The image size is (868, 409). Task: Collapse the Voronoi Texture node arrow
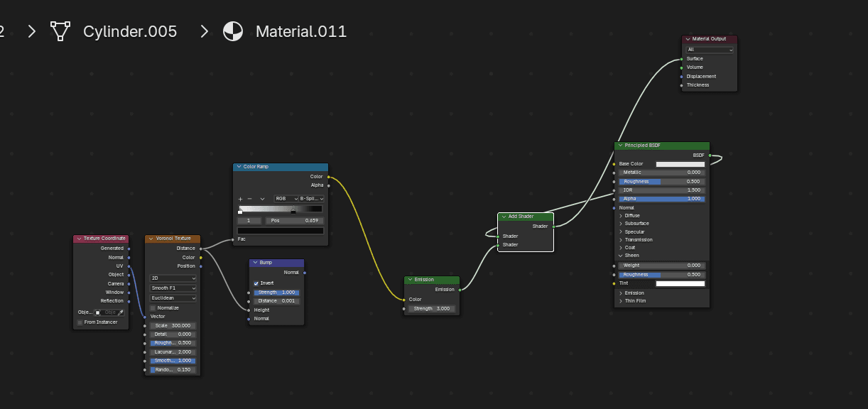(x=150, y=239)
